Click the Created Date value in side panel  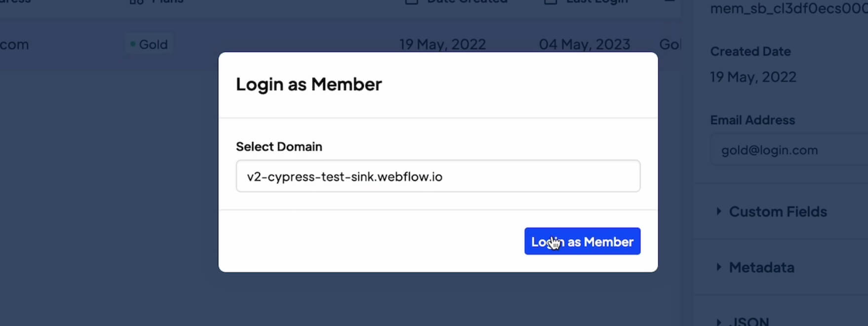coord(753,77)
